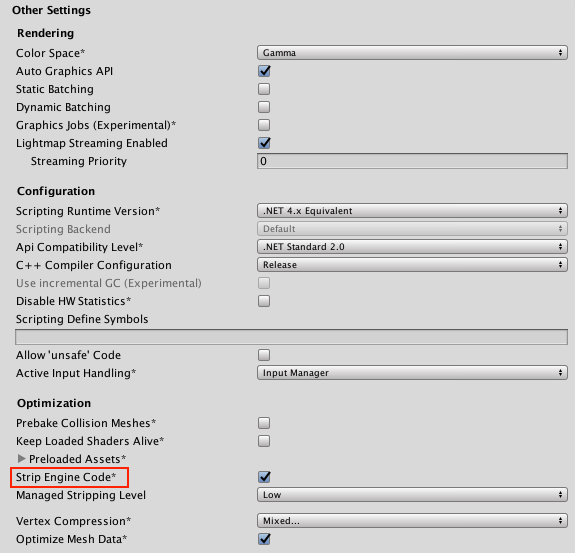The image size is (575, 553).
Task: Open the Vertex Compression dropdown
Action: point(412,521)
